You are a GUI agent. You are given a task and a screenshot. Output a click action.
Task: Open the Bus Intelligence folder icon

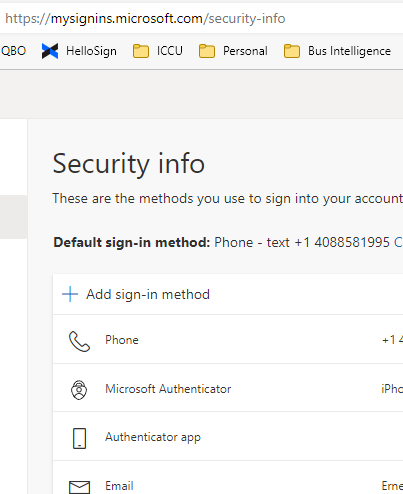click(292, 51)
